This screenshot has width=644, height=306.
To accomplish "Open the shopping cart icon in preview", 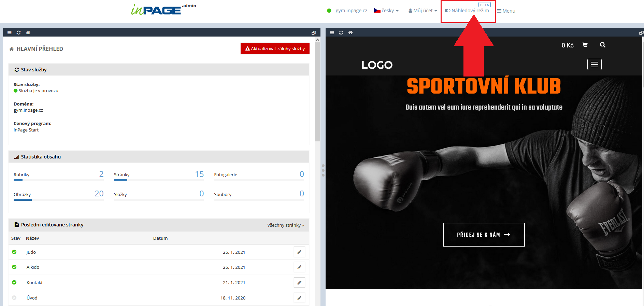I will click(585, 45).
